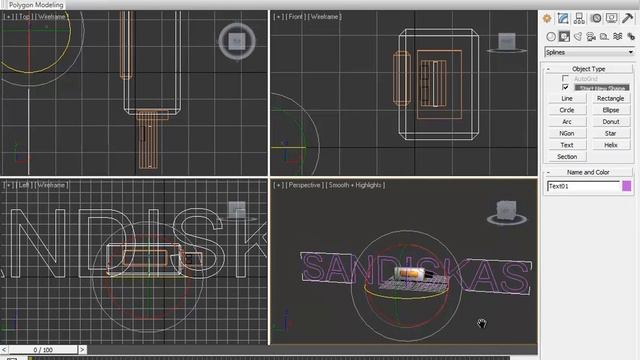Step time slider back with left arrow
Image resolution: width=640 pixels, height=360 pixels.
[4, 350]
